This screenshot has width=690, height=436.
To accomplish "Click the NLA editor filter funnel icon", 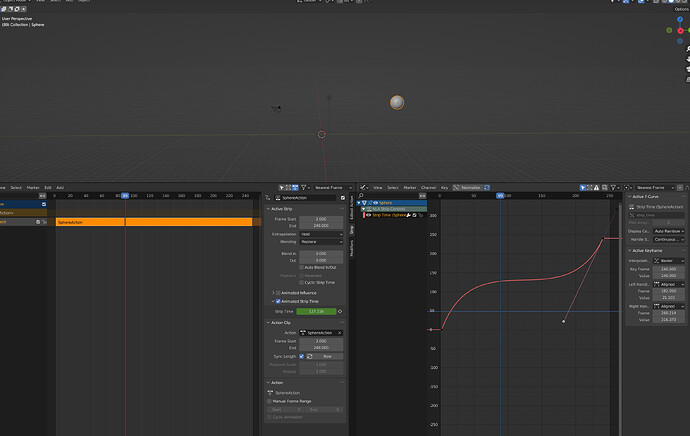I will (x=303, y=187).
